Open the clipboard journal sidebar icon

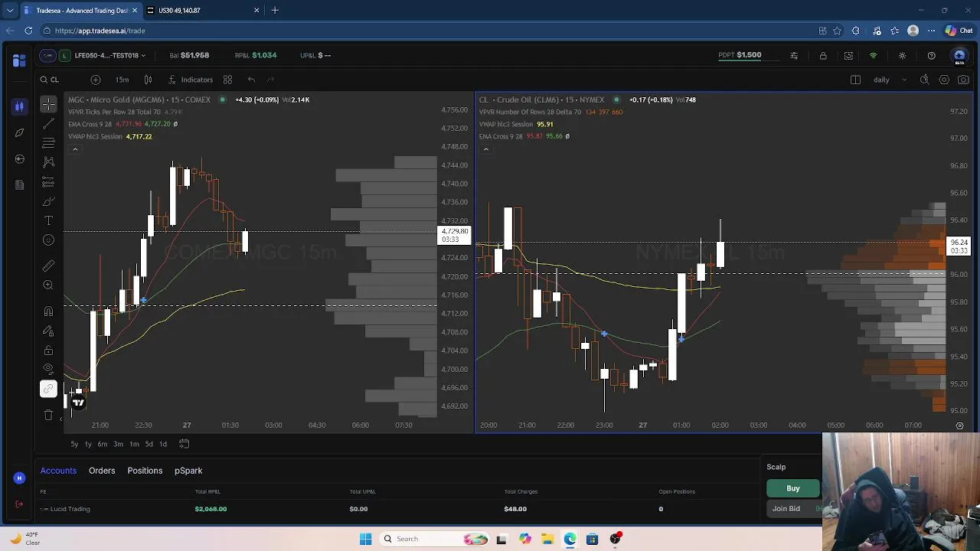19,184
